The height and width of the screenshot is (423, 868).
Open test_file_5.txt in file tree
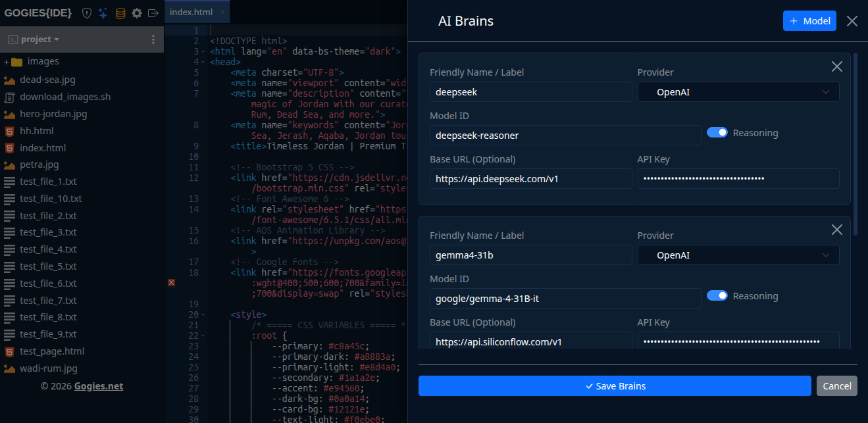click(49, 266)
